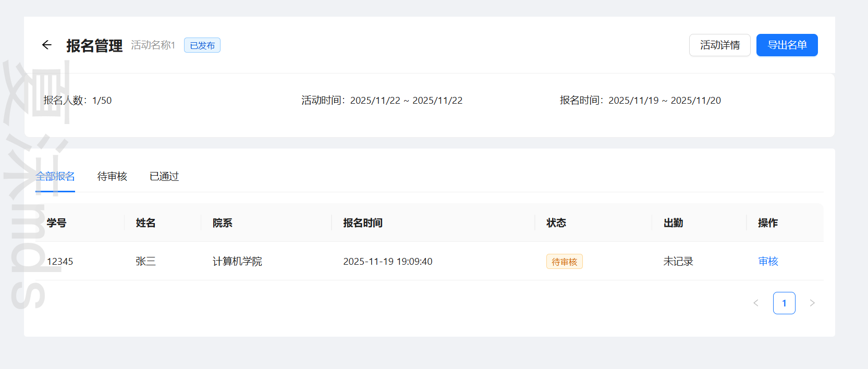
Task: Switch to 全部报名 tab
Action: (x=55, y=176)
